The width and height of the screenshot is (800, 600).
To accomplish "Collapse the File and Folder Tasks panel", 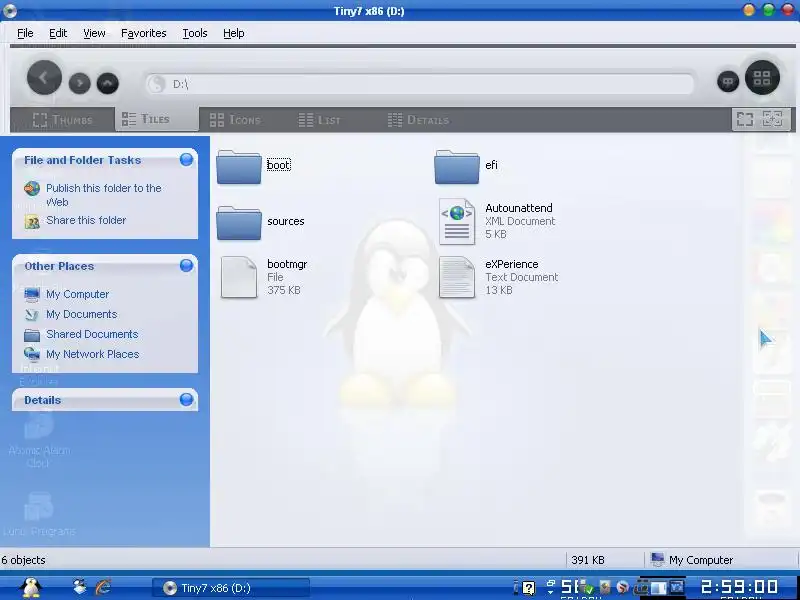I will pyautogui.click(x=187, y=160).
